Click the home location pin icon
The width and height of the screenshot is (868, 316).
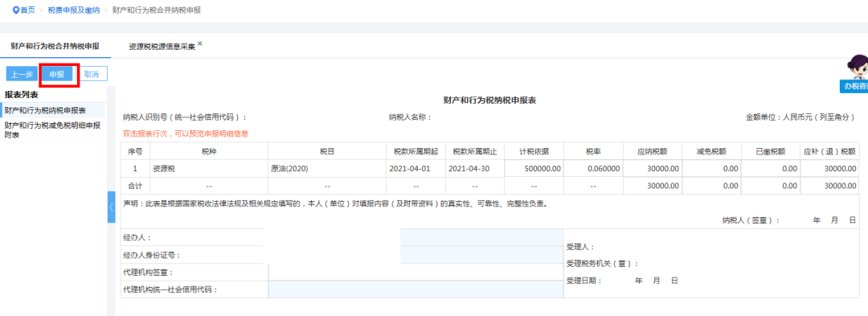point(15,10)
